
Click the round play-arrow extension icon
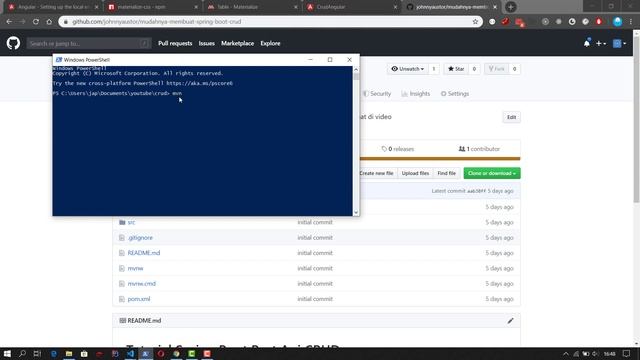[x=545, y=22]
